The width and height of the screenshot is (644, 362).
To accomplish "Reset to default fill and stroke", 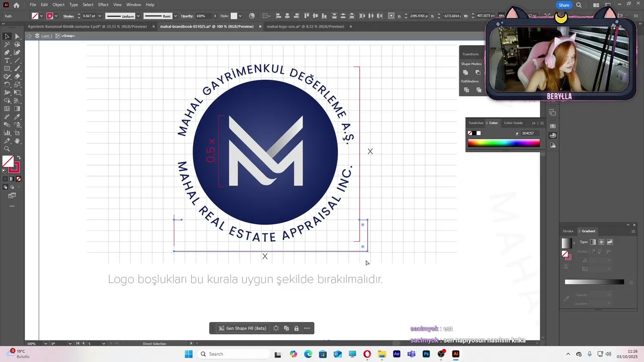I will coord(5,171).
